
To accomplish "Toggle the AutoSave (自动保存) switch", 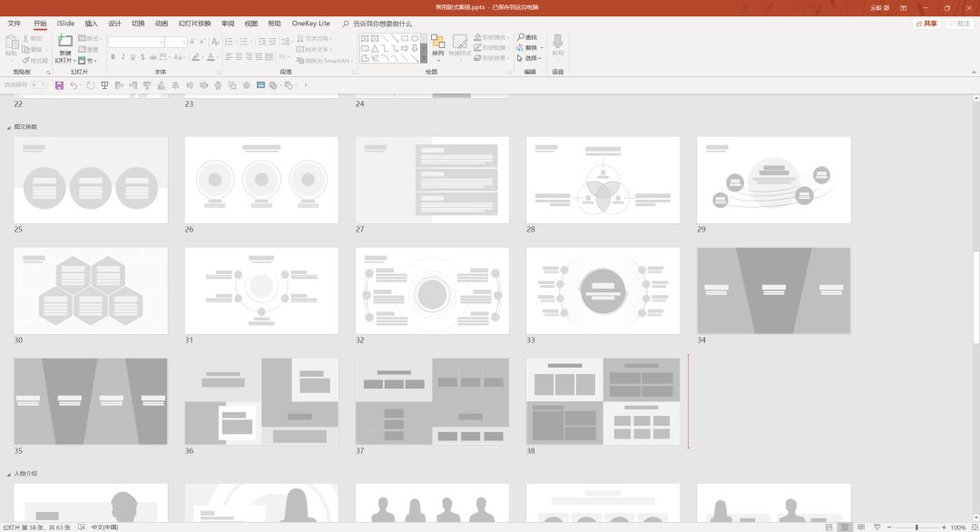I will click(x=39, y=85).
